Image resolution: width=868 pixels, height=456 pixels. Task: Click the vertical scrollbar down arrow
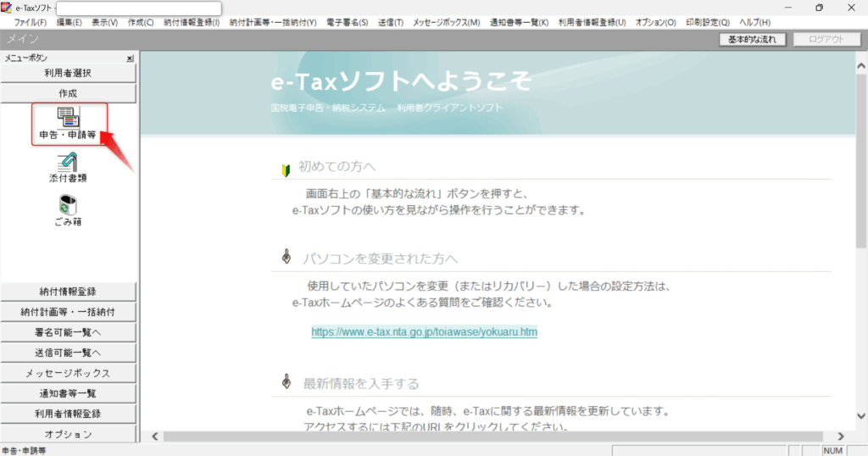pyautogui.click(x=861, y=415)
